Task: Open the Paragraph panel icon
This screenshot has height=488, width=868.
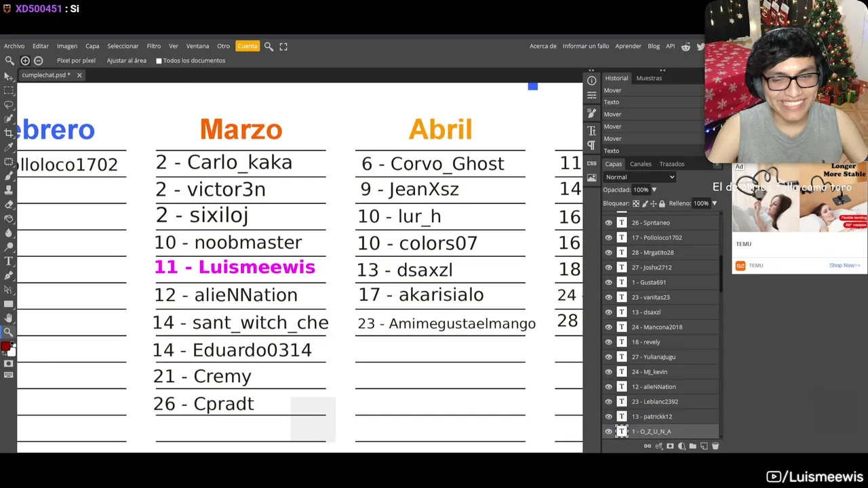Action: pos(591,145)
